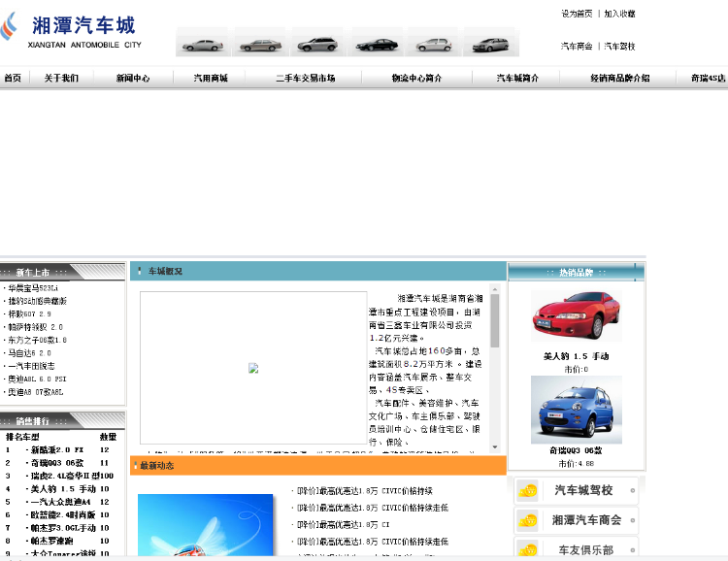This screenshot has height=561, width=728.
Task: Open 奥迪A8L 6.0 FSI link
Action: tap(37, 379)
